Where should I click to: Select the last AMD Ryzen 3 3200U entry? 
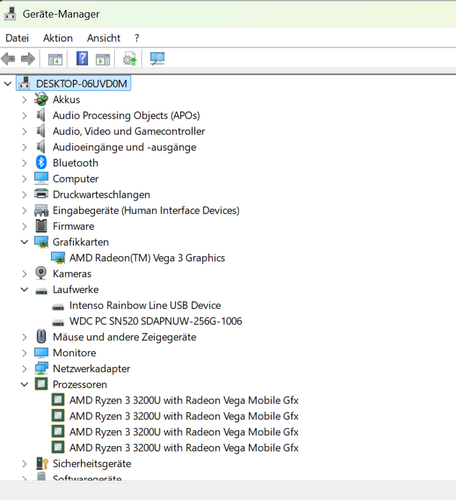pos(184,448)
